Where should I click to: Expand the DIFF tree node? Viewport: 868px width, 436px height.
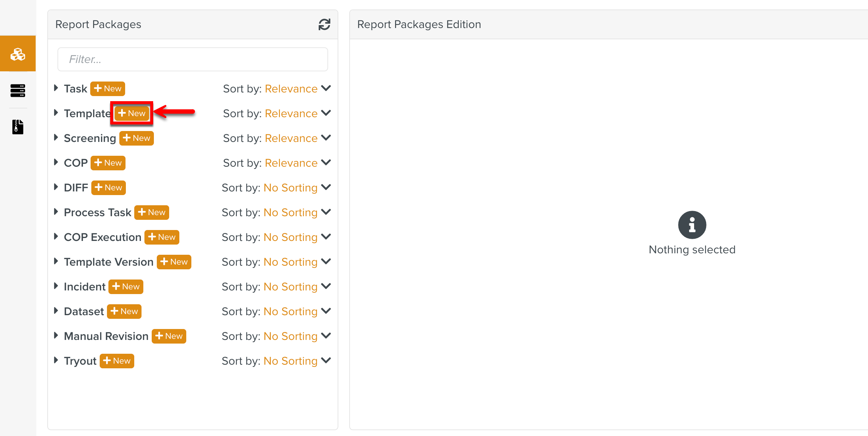pos(56,187)
